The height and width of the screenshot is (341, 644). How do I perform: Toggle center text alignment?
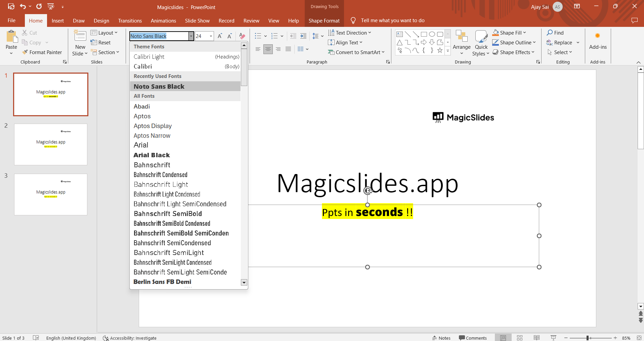tap(268, 49)
